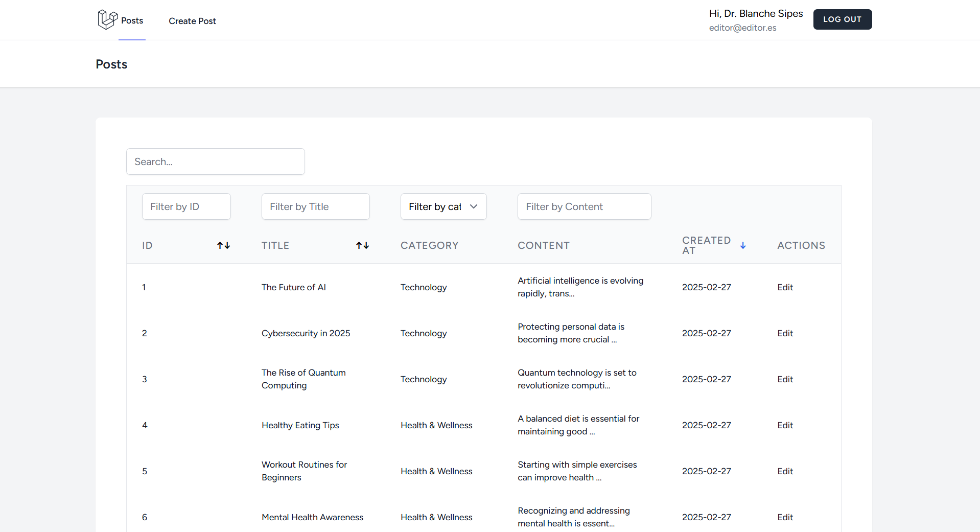Screen dimensions: 980x532
Task: Go to the Create Post page
Action: click(x=192, y=21)
